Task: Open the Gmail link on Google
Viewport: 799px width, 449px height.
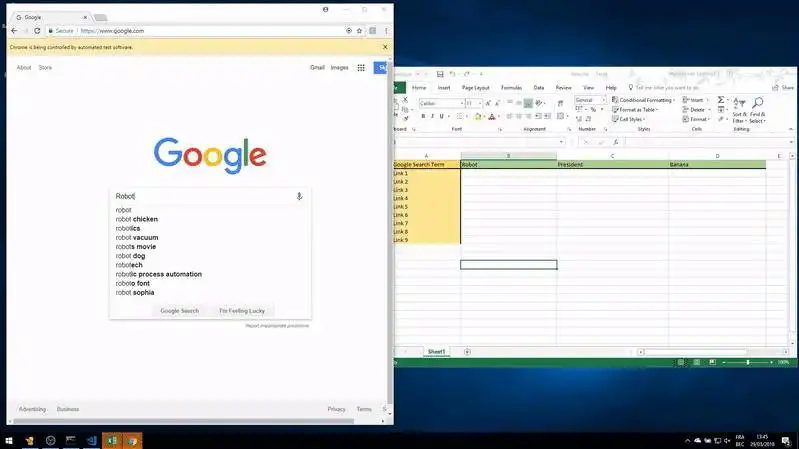Action: [x=317, y=67]
